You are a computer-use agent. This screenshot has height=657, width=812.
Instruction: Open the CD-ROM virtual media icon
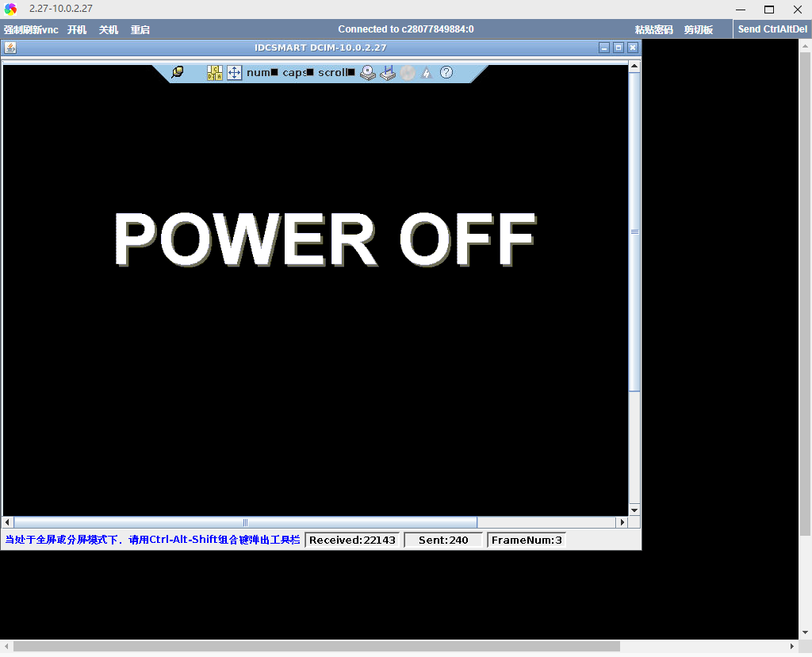coord(367,73)
